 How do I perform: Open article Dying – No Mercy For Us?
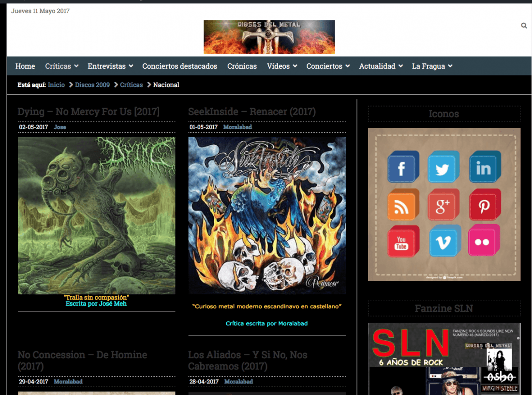coord(89,112)
